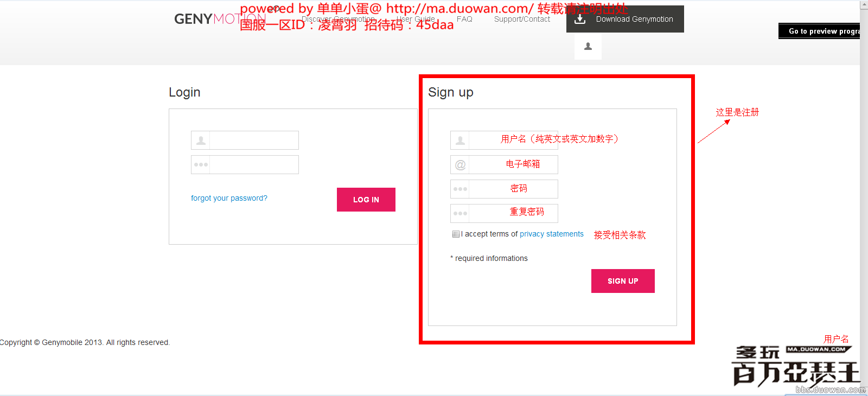Open the FAQ menu item
Screen dimensions: 868x396
[464, 19]
